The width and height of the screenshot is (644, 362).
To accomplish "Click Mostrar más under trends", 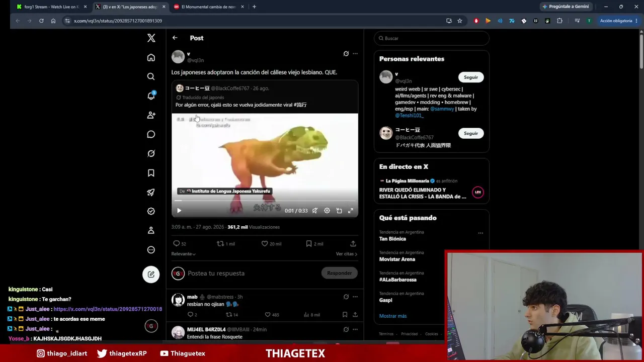I will (x=393, y=316).
